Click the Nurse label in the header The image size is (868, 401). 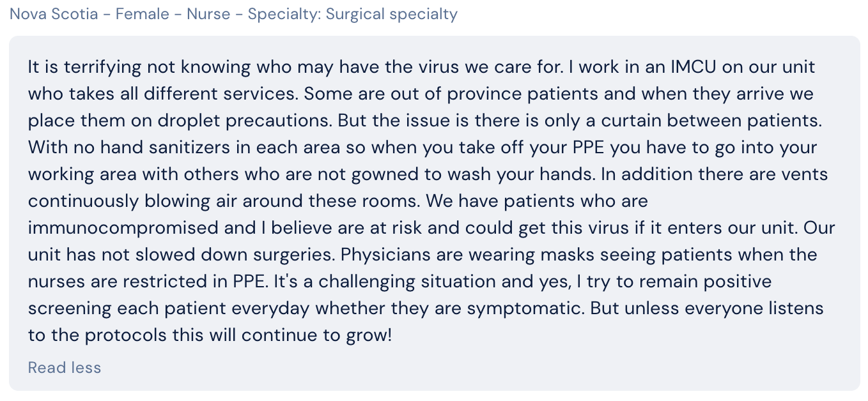click(x=208, y=14)
